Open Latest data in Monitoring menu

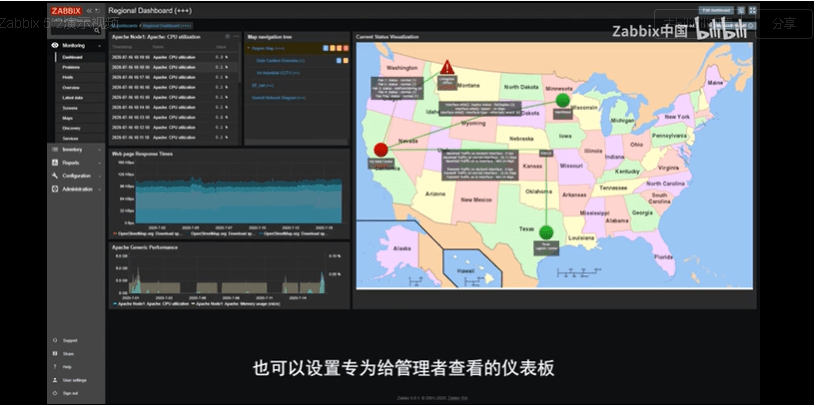(72, 98)
